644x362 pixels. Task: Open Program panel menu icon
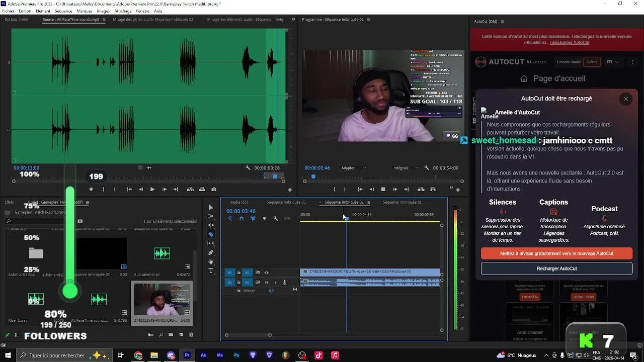(x=368, y=20)
